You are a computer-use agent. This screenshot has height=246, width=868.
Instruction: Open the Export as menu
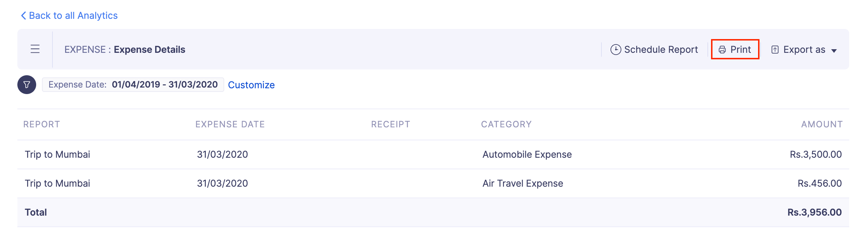(804, 50)
